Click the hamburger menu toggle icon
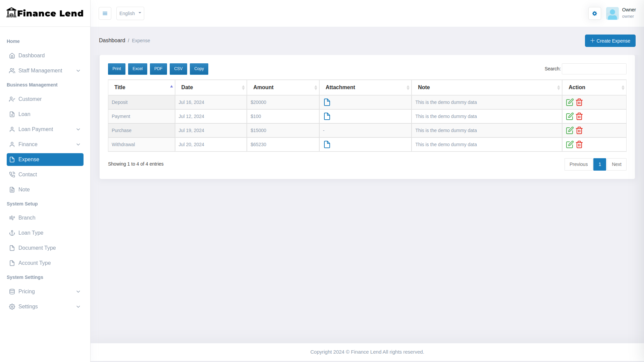The width and height of the screenshot is (644, 362). pos(105,13)
